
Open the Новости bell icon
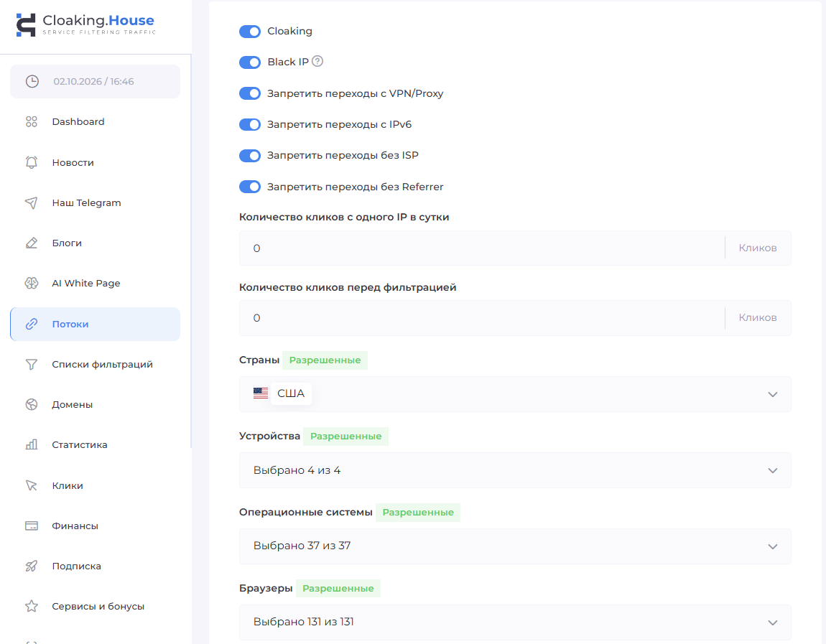(32, 162)
